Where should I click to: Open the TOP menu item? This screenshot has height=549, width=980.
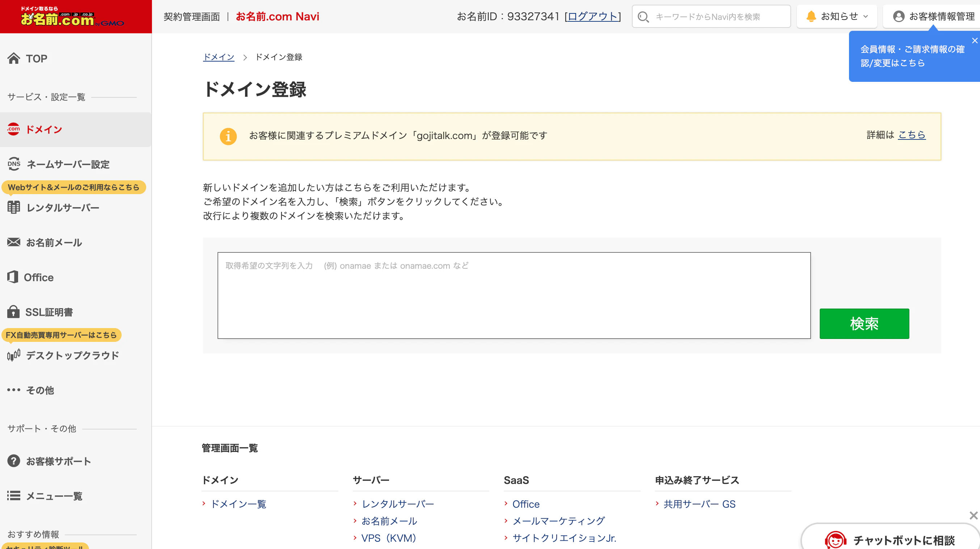click(37, 59)
